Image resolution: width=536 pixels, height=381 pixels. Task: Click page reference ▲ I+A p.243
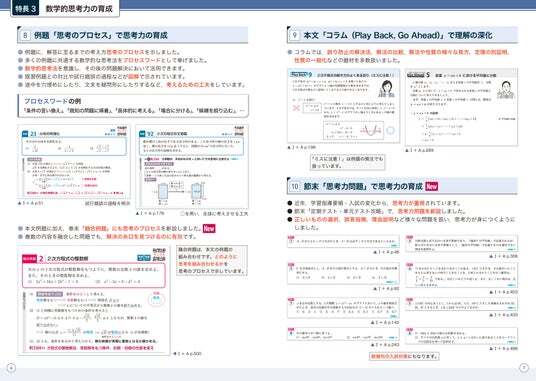tap(385, 345)
